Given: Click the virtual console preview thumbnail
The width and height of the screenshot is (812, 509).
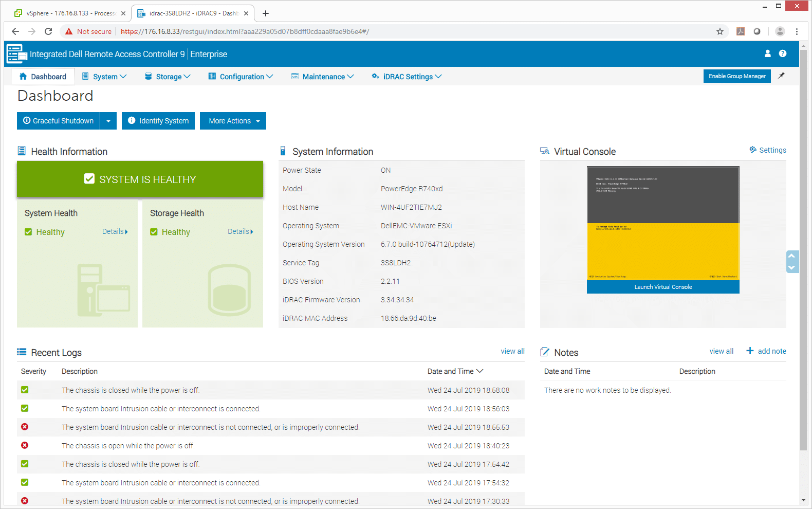Looking at the screenshot, I should (x=663, y=223).
